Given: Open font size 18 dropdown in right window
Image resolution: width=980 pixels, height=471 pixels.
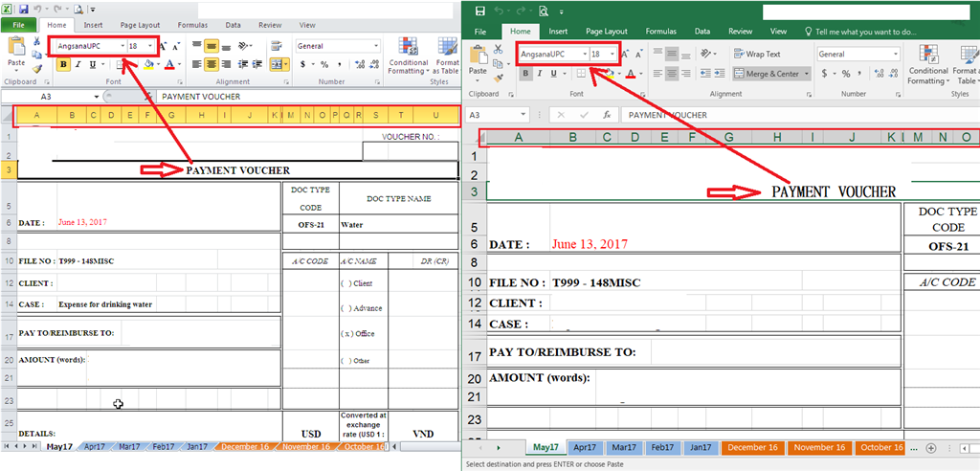Looking at the screenshot, I should tap(612, 54).
